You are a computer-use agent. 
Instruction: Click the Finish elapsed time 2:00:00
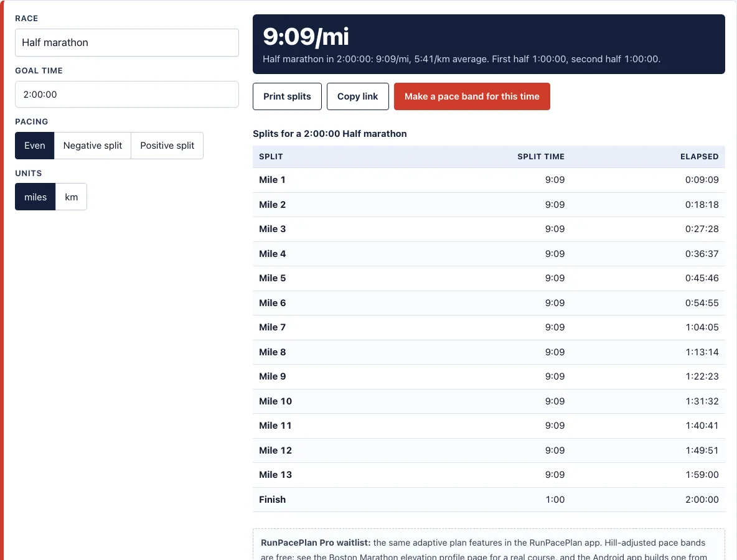(702, 500)
